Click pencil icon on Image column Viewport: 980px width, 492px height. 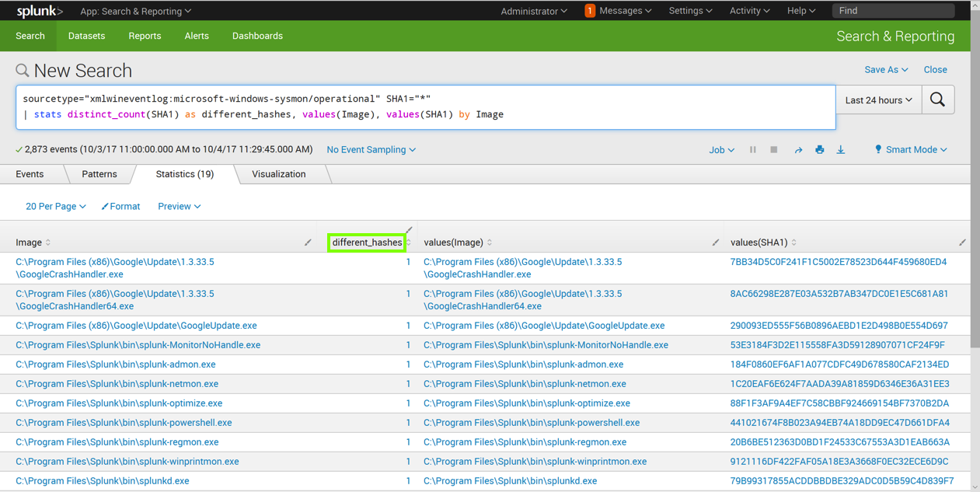(x=308, y=243)
